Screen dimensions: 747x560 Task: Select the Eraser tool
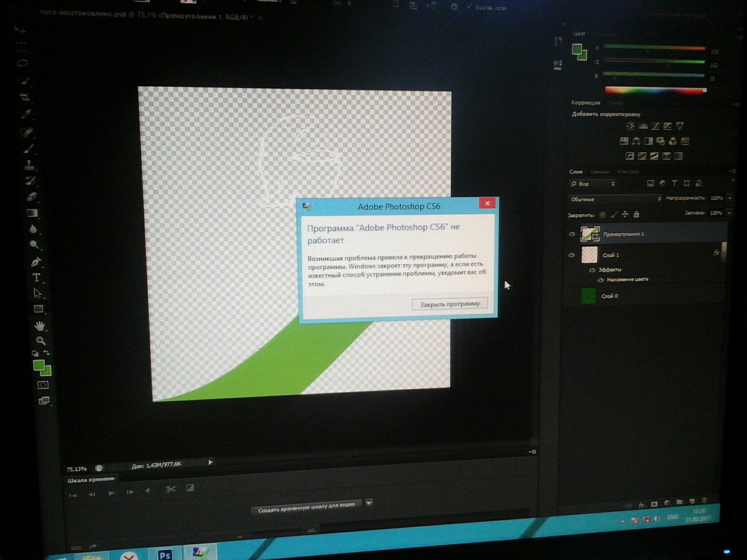pyautogui.click(x=32, y=196)
